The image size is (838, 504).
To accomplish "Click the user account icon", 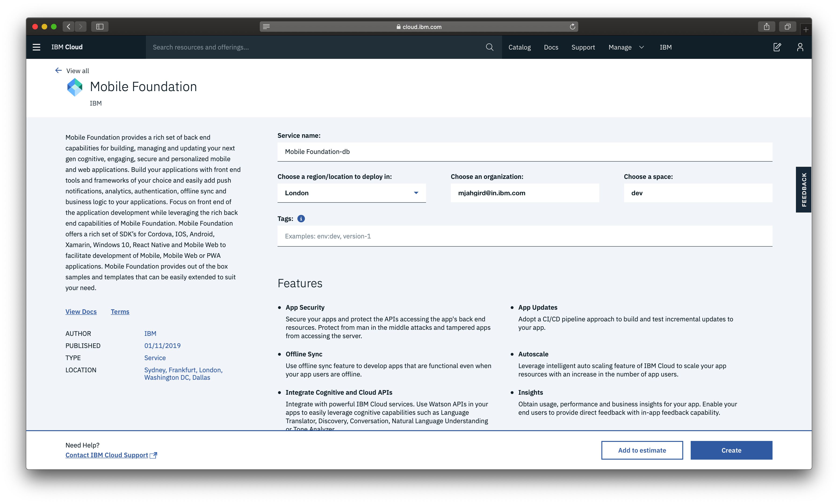I will [x=800, y=47].
